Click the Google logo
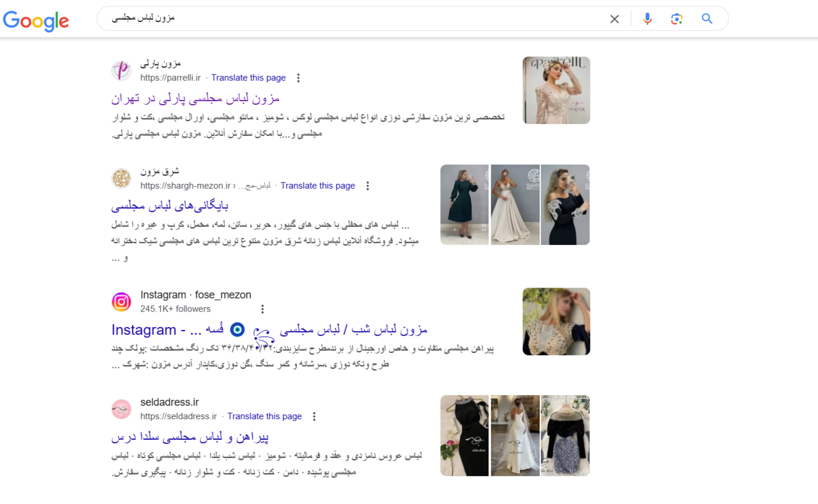Image resolution: width=818 pixels, height=504 pixels. click(36, 21)
